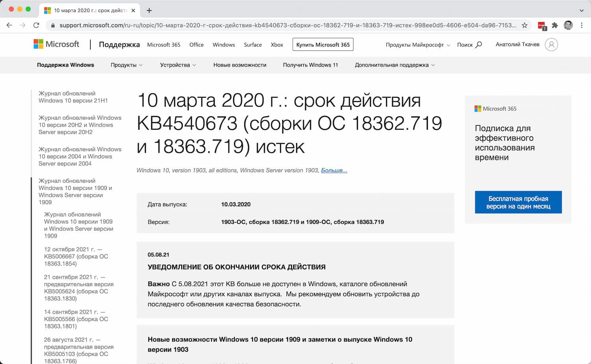Go to Office in the top navigation
Image resolution: width=591 pixels, height=364 pixels.
pos(197,45)
